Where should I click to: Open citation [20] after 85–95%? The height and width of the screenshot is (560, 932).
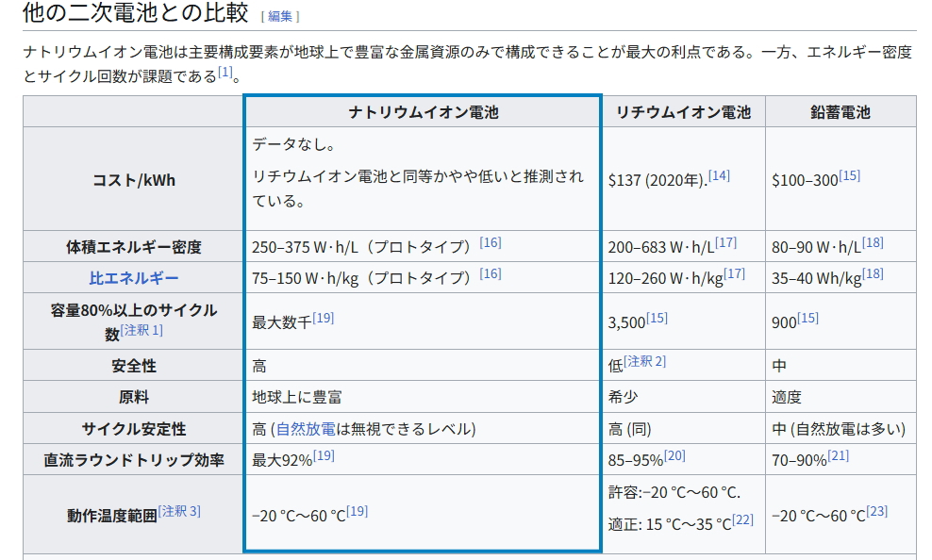tap(674, 455)
